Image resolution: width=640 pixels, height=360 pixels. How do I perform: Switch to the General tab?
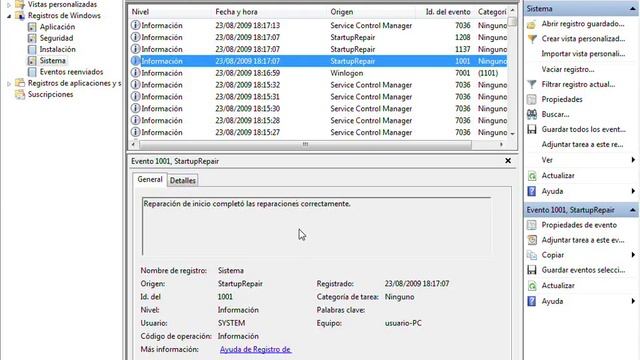tap(150, 180)
